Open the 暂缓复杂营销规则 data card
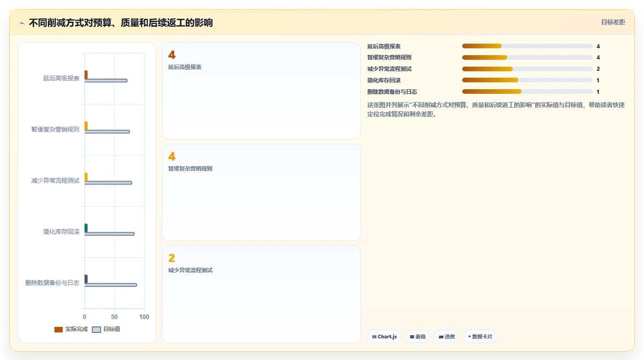 [x=261, y=192]
